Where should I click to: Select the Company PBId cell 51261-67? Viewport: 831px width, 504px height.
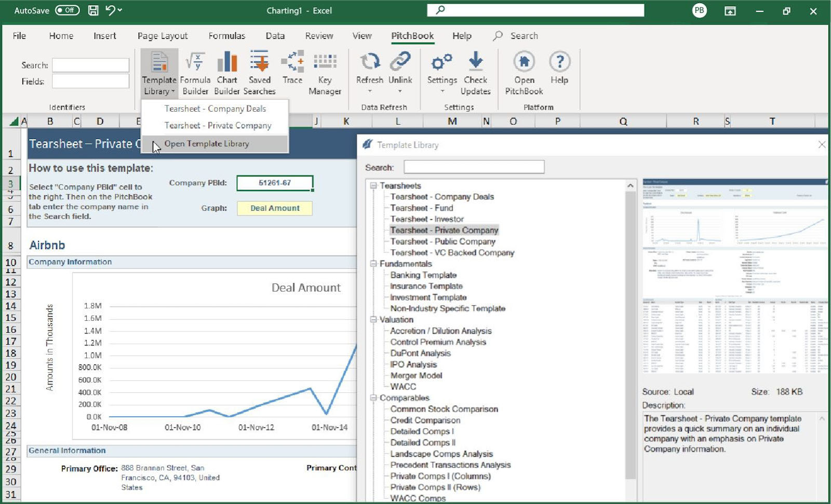(275, 183)
